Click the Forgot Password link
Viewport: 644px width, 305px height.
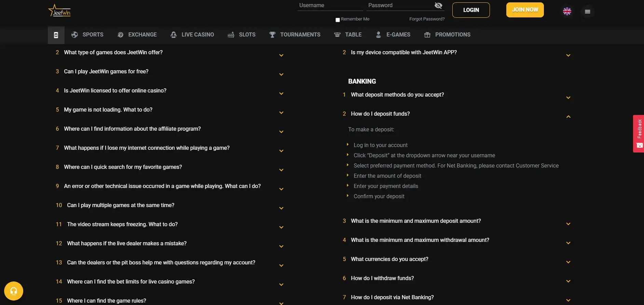[427, 19]
